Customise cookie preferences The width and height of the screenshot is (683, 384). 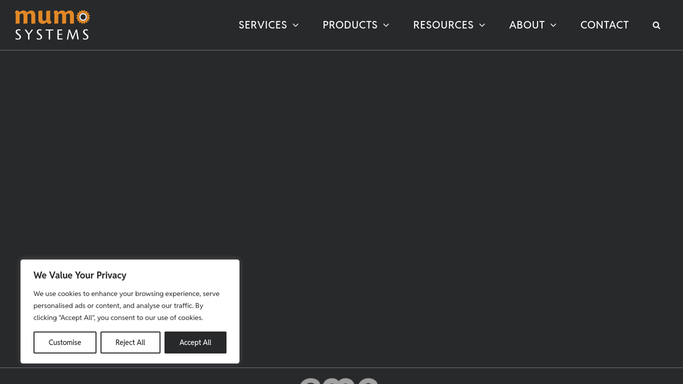(65, 342)
